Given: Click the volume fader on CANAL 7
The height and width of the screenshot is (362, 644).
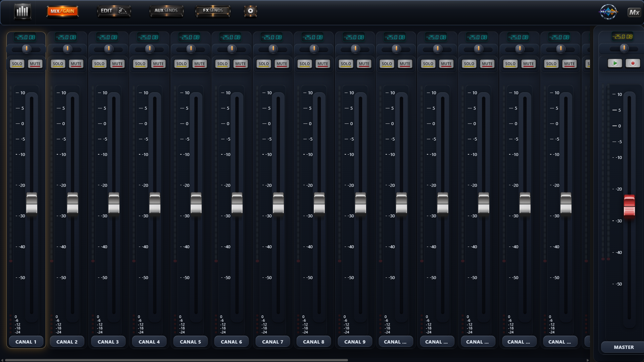Looking at the screenshot, I should pos(279,203).
